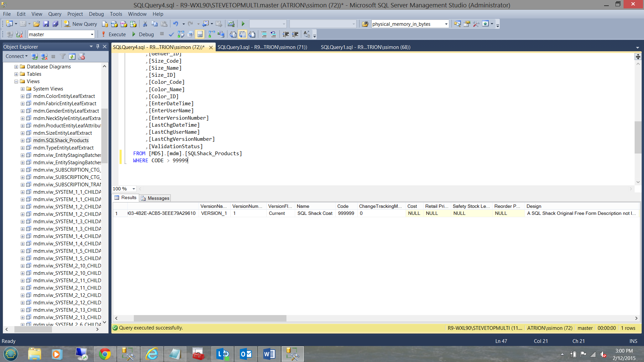Click the Open File folder icon
644x362 pixels.
(x=37, y=24)
